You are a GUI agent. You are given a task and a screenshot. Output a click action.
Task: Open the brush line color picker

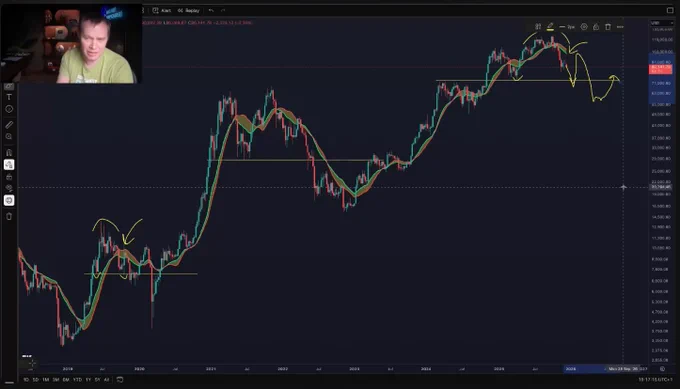(x=550, y=27)
